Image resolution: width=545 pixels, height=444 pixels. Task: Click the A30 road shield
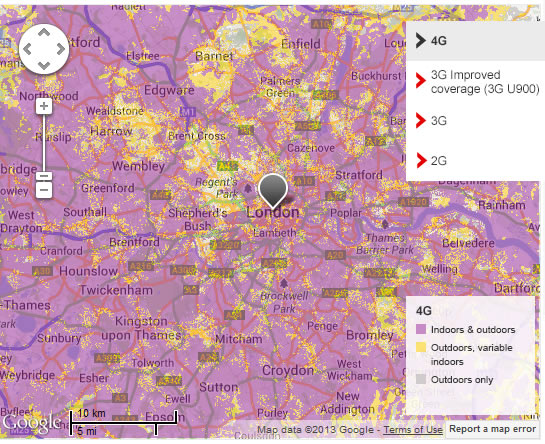[x=42, y=271]
